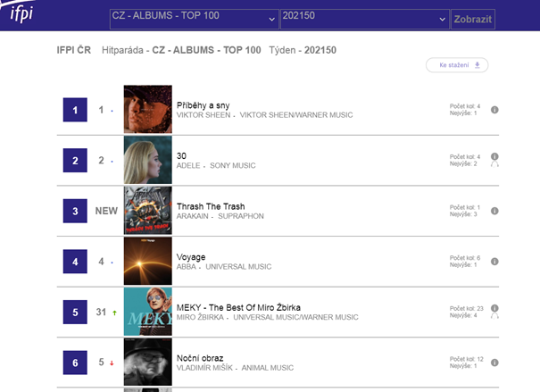
Task: Click rank badge number 6
Action: click(75, 363)
